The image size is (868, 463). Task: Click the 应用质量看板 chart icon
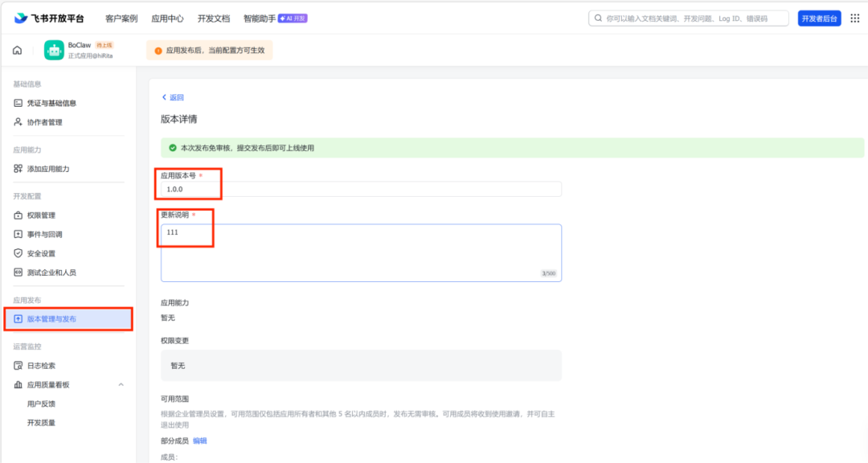click(x=18, y=384)
